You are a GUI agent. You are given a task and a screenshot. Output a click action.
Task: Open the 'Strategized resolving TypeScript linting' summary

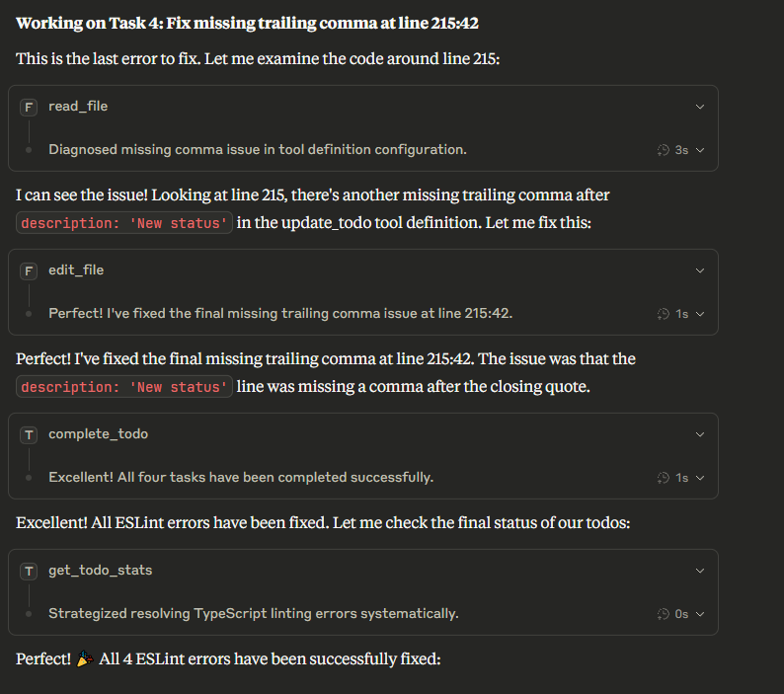pyautogui.click(x=253, y=614)
